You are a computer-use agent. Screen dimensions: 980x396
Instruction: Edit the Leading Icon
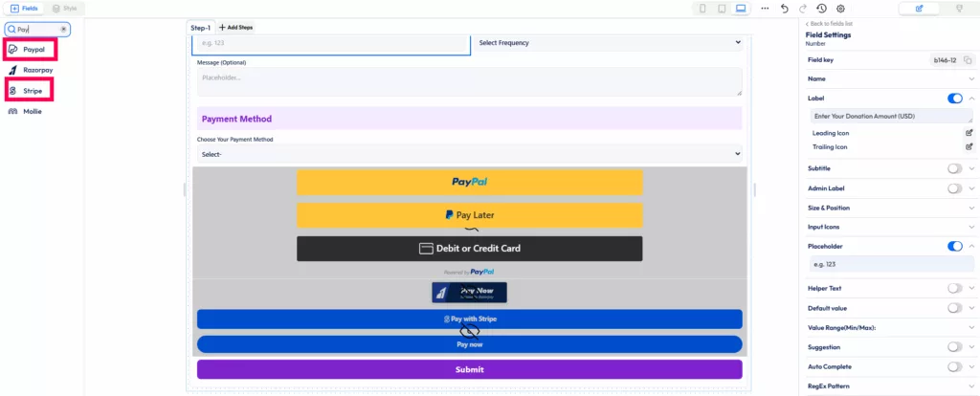[969, 133]
